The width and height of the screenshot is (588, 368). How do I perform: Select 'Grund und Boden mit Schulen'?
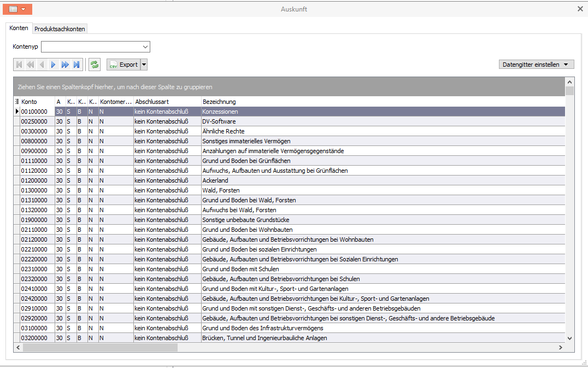[x=289, y=269]
